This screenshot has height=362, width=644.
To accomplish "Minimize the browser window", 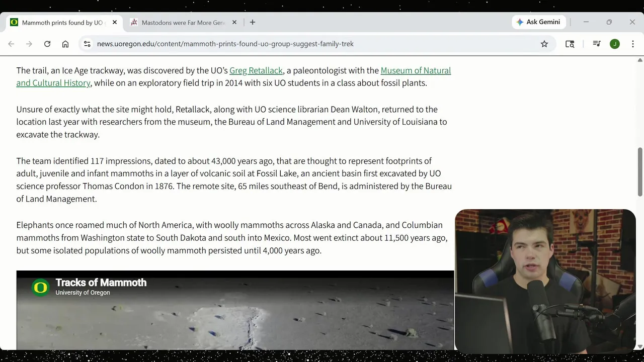I will (x=586, y=22).
